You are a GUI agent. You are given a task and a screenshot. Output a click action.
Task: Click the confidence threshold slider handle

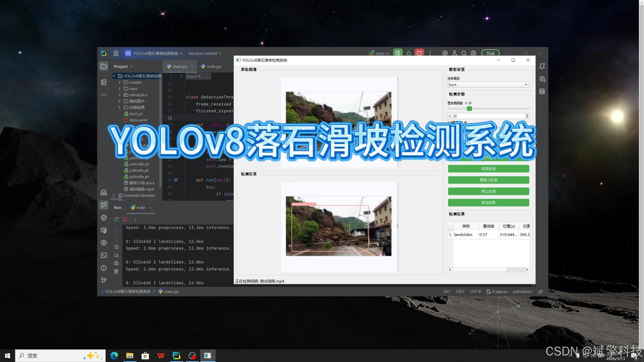point(469,109)
